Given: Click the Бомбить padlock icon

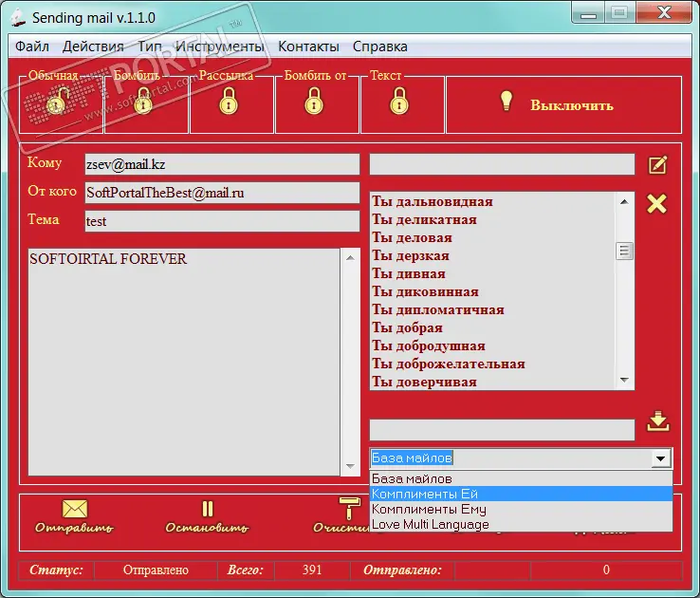Looking at the screenshot, I should pyautogui.click(x=143, y=100).
